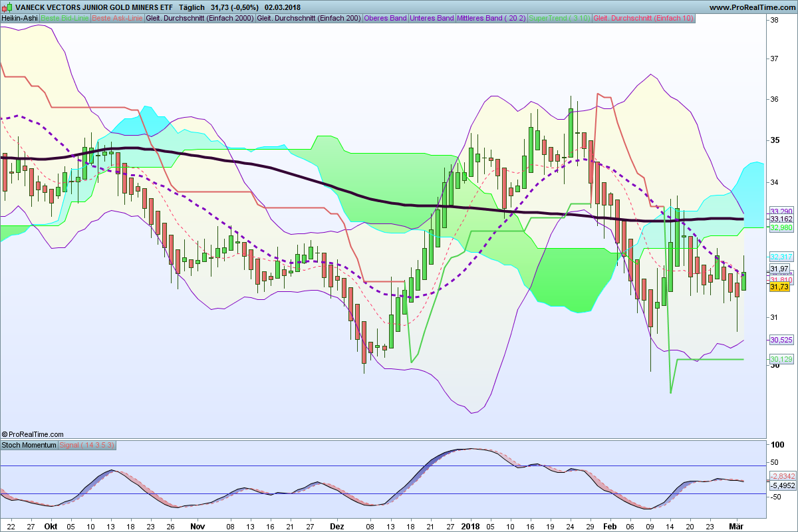Viewport: 798px width, 532px height.
Task: Click the 33,162 price axis label
Action: tap(781, 219)
